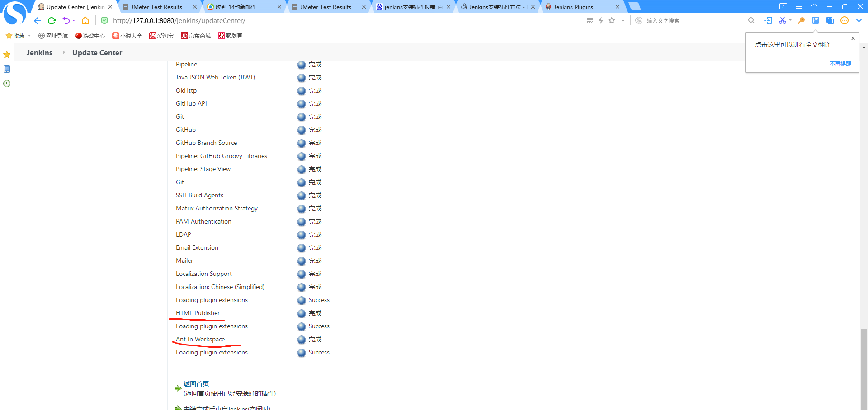Click the login arrow toolbar icon
868x410 pixels.
tap(769, 20)
